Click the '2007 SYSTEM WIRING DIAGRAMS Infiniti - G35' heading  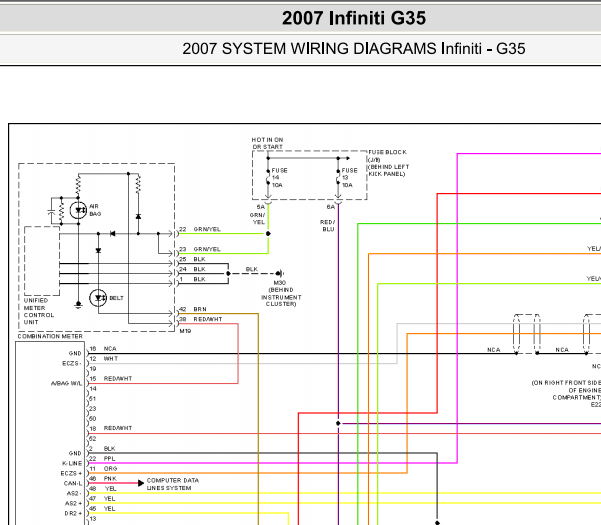click(353, 49)
